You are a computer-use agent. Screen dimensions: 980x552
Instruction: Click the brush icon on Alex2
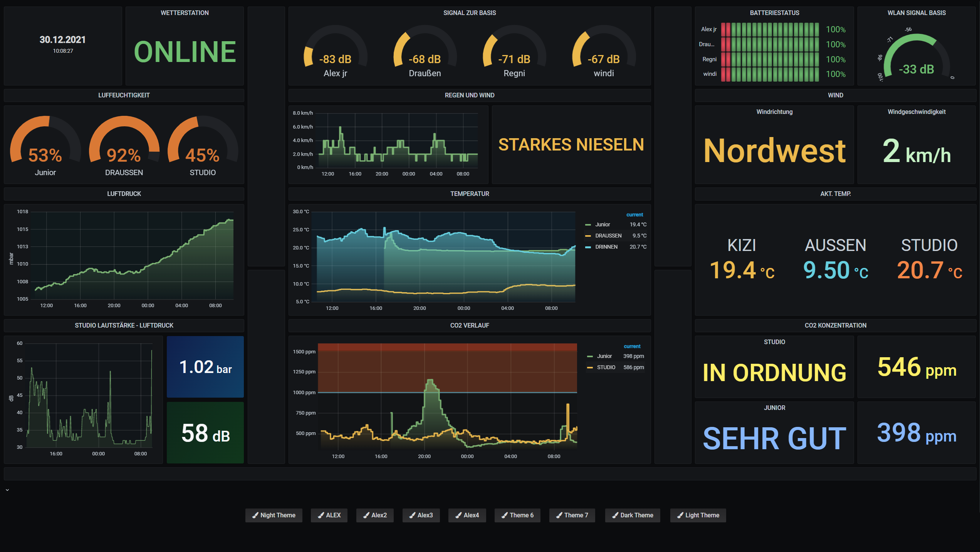(366, 515)
